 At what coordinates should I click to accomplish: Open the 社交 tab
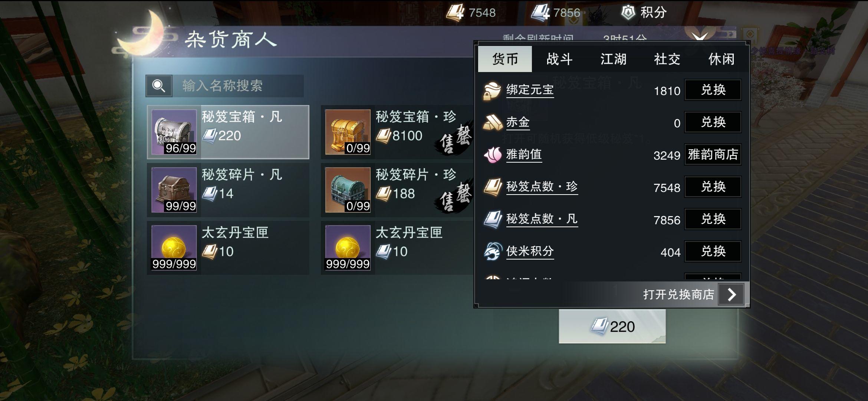pyautogui.click(x=667, y=59)
